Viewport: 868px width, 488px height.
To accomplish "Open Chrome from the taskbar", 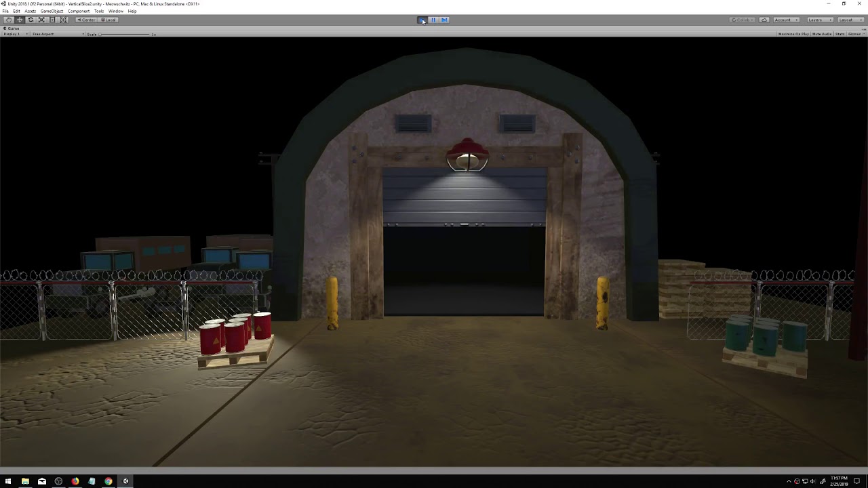I will [x=108, y=481].
